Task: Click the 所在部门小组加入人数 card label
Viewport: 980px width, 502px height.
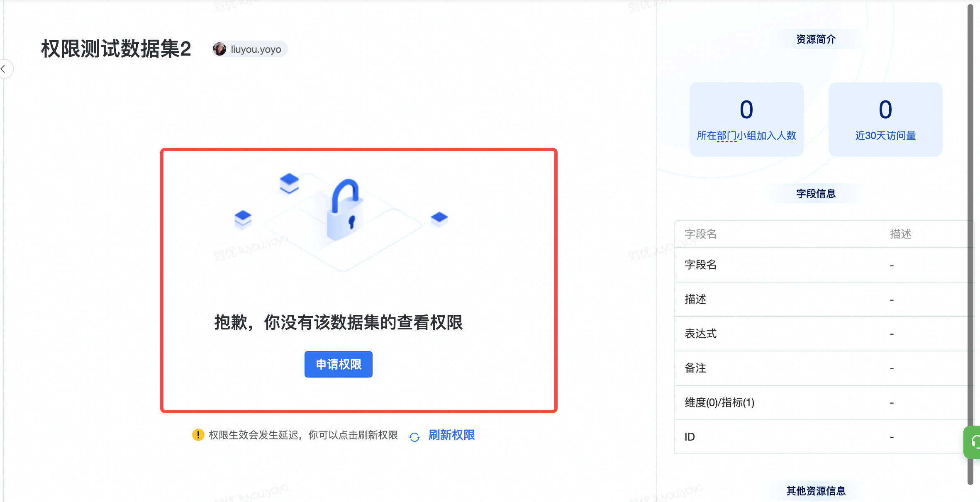Action: tap(746, 136)
